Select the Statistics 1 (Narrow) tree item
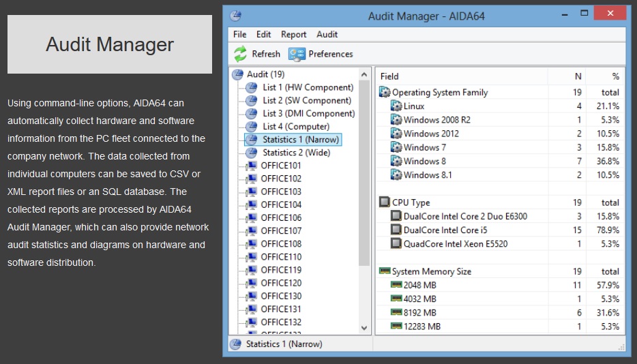The image size is (637, 364). click(x=301, y=139)
